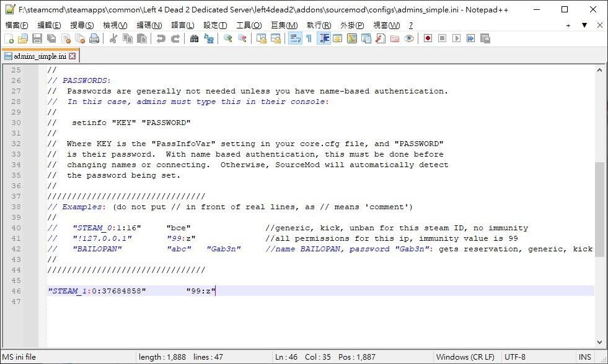
Task: Toggle Word Wrap in the toolbar
Action: (294, 38)
